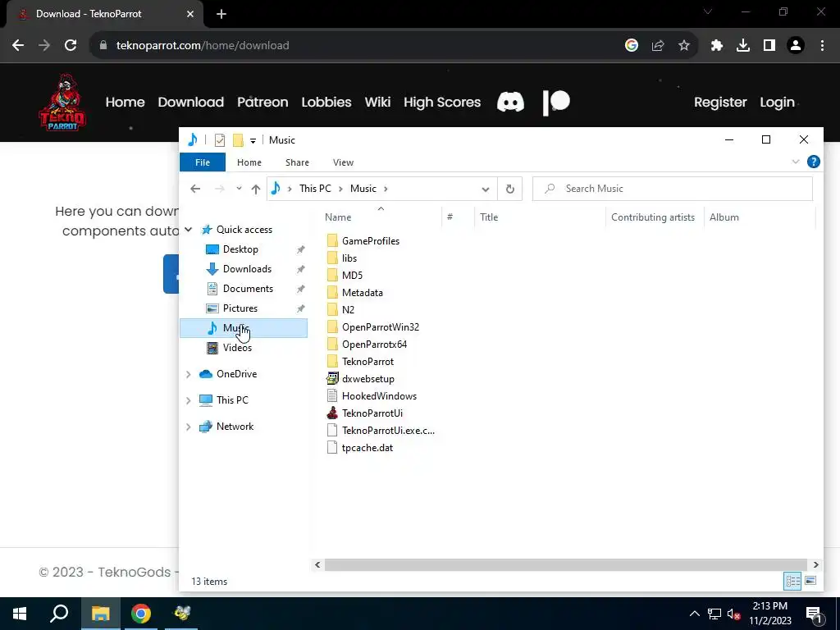Open Chrome profile avatar
840x630 pixels.
[796, 46]
